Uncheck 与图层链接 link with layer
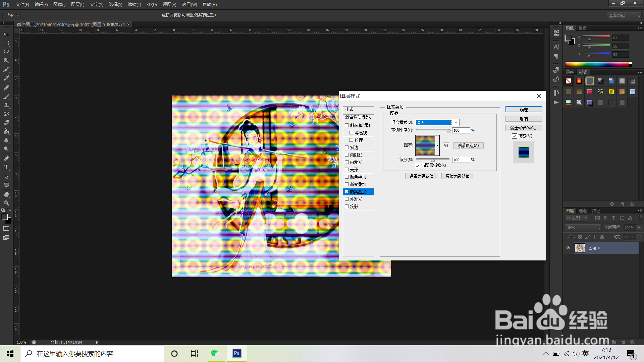Viewport: 644px width, 362px height. click(418, 166)
